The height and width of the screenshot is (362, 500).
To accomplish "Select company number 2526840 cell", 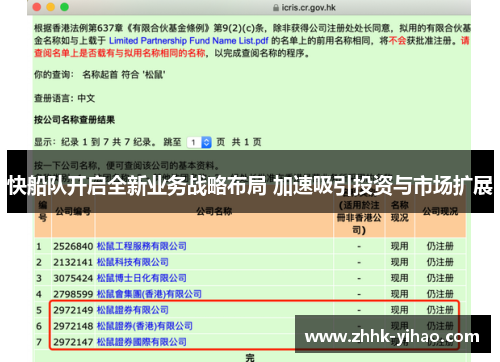I will tap(73, 246).
